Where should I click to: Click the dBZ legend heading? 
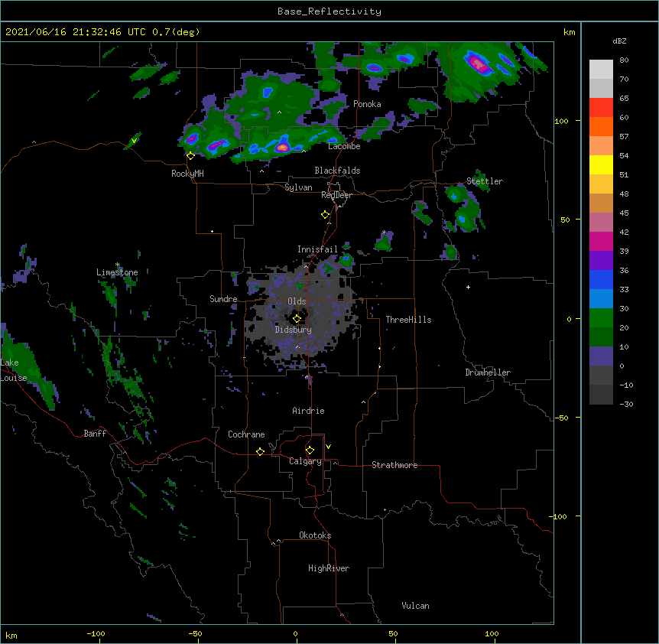[x=619, y=41]
